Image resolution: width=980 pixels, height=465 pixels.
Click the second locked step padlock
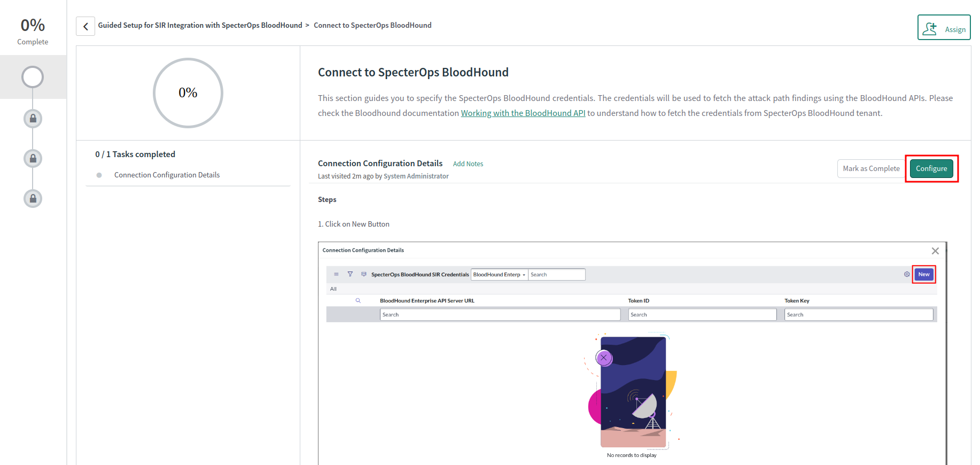[33, 159]
